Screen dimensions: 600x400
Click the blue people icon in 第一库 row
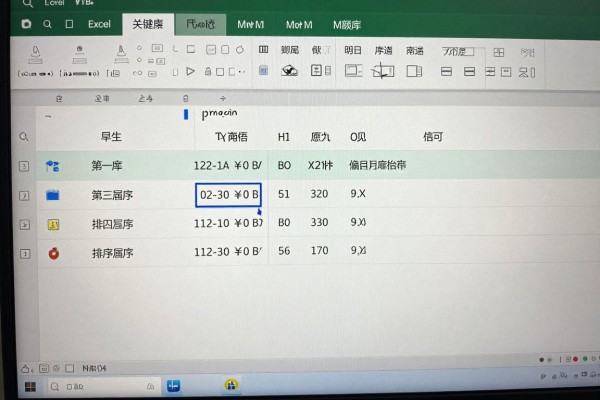coord(52,166)
